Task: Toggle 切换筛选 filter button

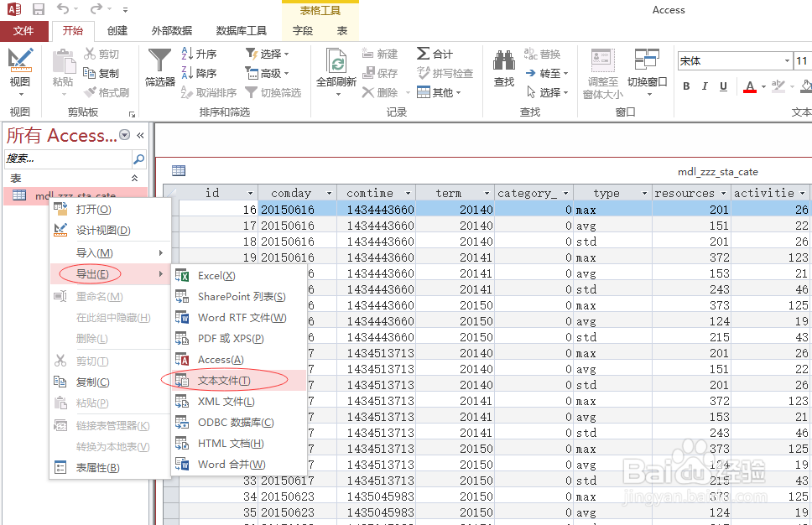Action: [x=273, y=92]
